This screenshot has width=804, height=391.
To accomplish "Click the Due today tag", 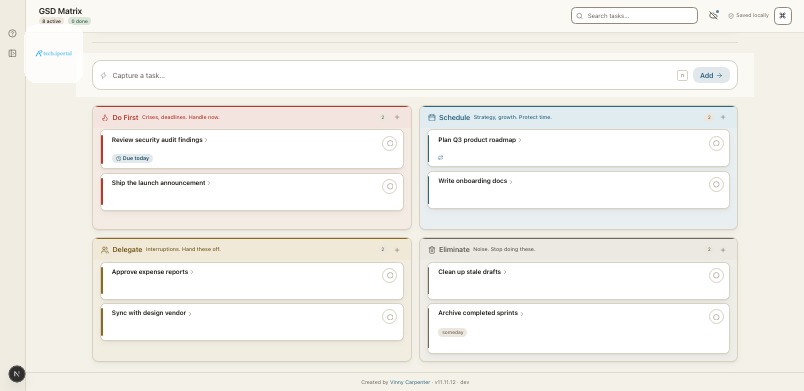I will click(132, 158).
